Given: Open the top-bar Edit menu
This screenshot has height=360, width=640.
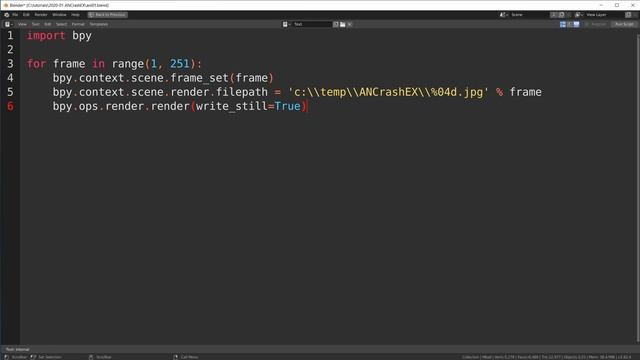Looking at the screenshot, I should [26, 15].
